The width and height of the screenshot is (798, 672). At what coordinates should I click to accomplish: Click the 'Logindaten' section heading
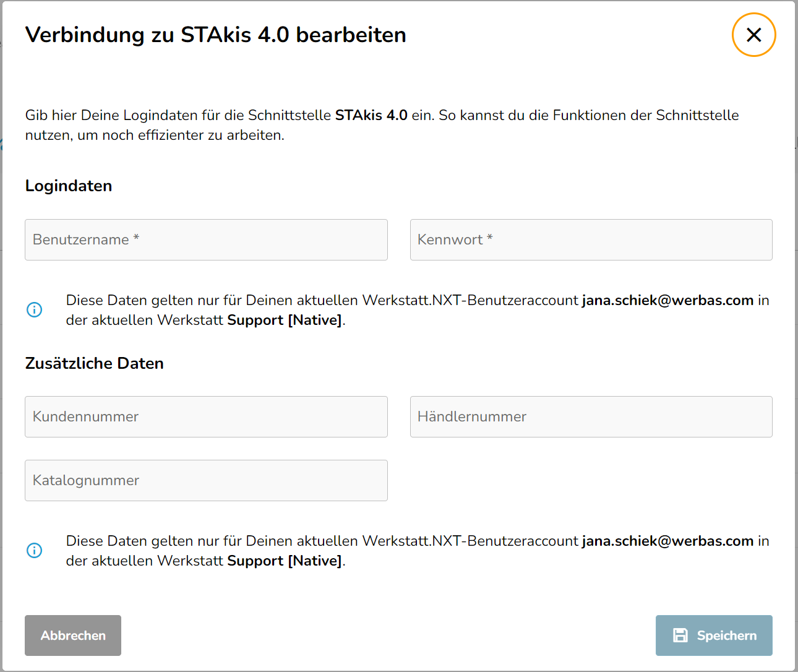[69, 186]
